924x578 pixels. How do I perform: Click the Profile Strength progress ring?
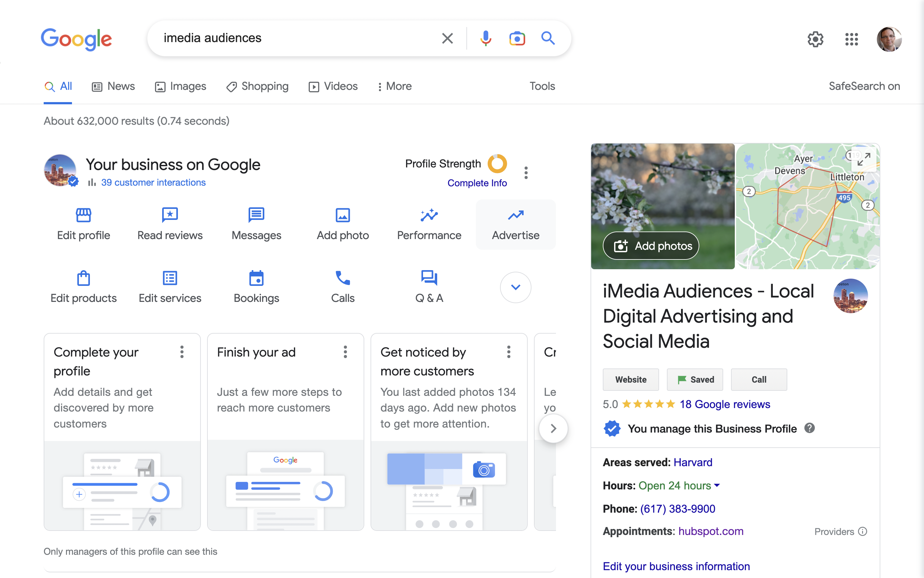click(497, 164)
